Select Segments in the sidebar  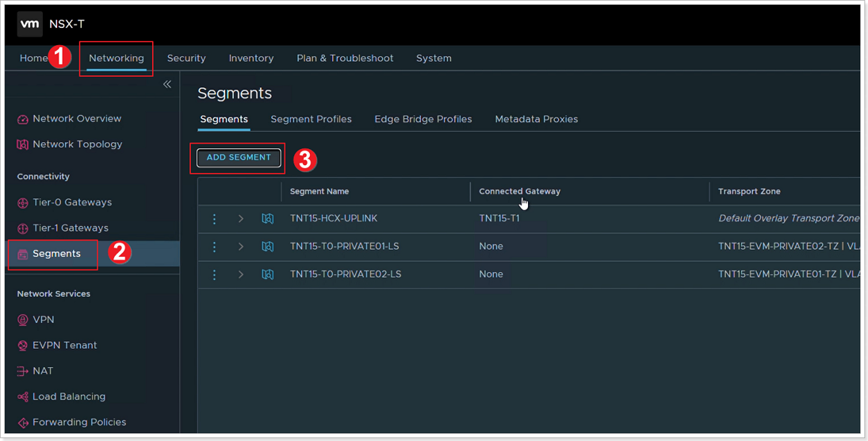(56, 254)
